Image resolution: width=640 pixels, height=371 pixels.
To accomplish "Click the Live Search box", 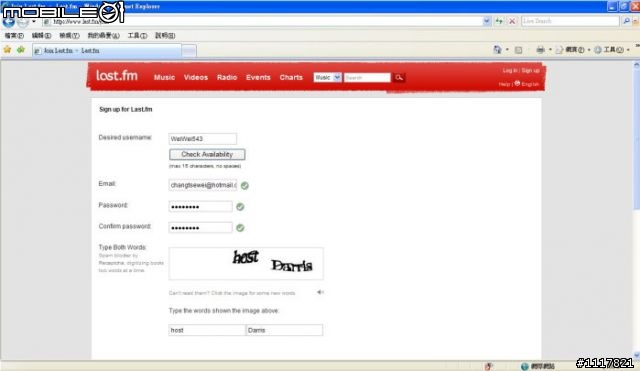I will 570,21.
